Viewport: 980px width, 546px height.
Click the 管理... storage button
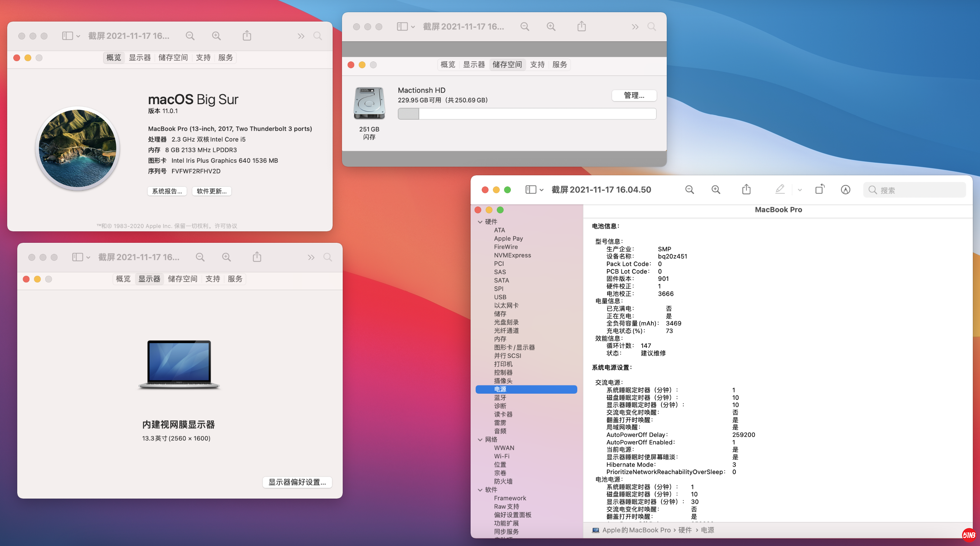pos(634,95)
